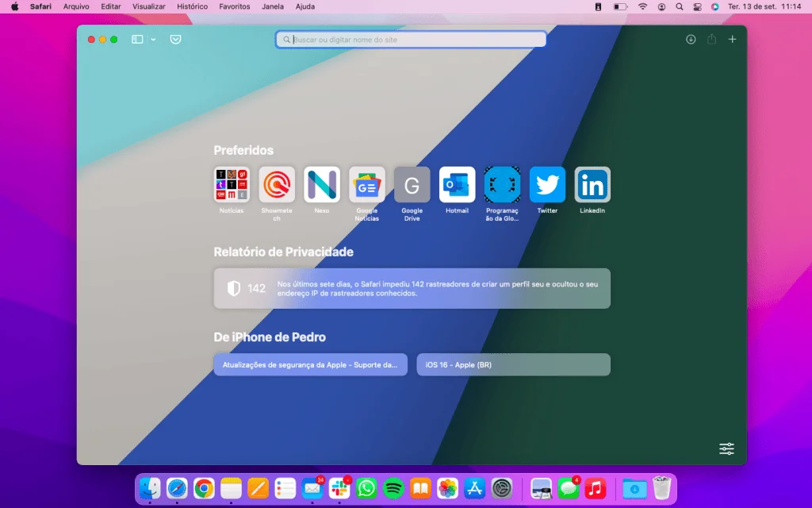Open the Hotmail favorite
Viewport: 812px width, 508px height.
457,184
